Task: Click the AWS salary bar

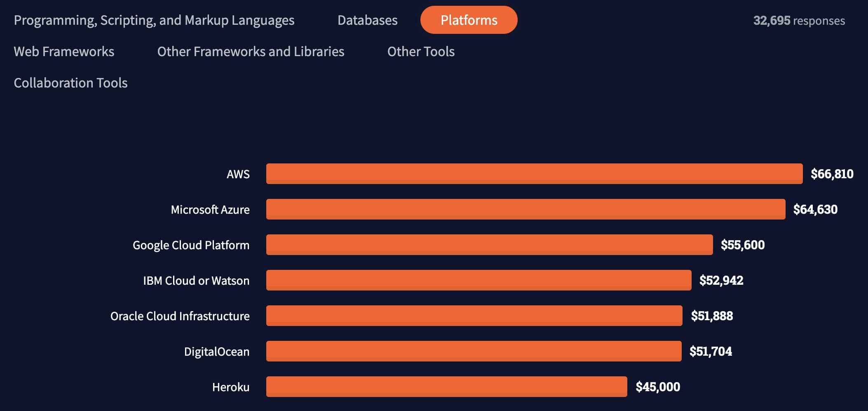Action: [534, 174]
